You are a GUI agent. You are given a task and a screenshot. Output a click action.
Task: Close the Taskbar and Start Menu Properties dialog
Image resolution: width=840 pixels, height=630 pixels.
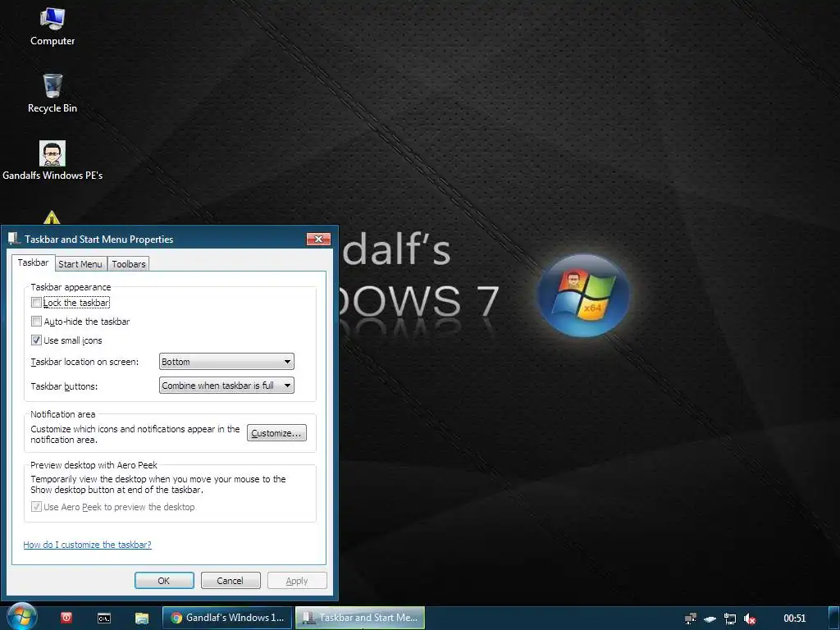click(x=318, y=239)
